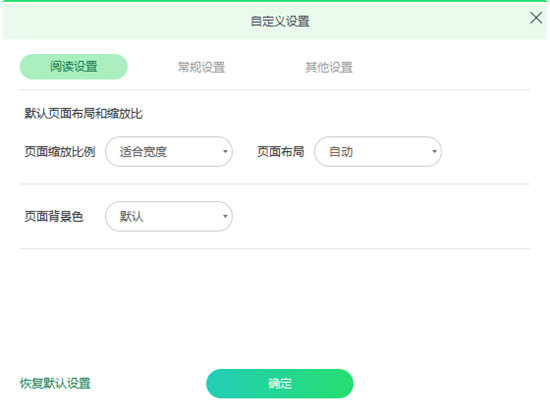Go to the 其他设置 tab

tap(329, 67)
